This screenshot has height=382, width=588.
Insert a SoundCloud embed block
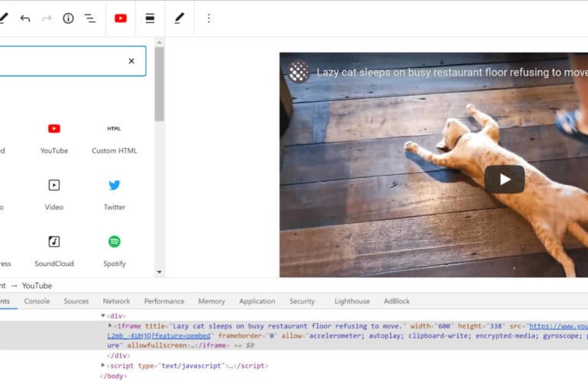54,251
